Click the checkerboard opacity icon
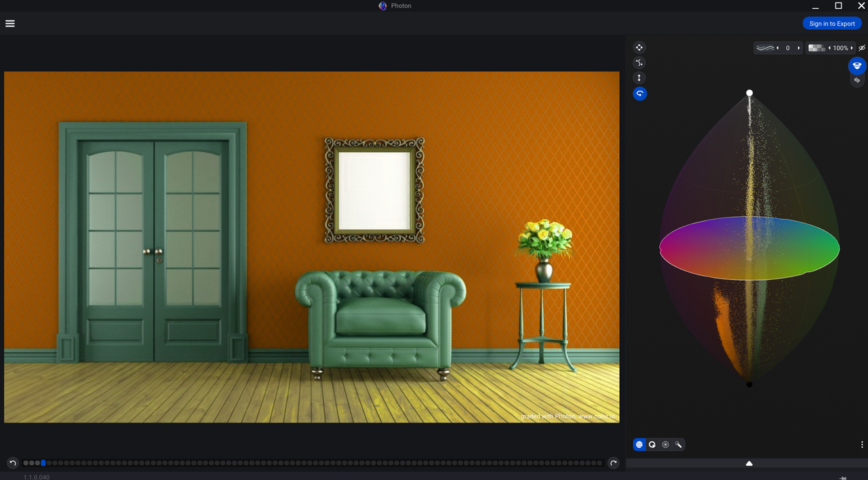 pos(817,48)
